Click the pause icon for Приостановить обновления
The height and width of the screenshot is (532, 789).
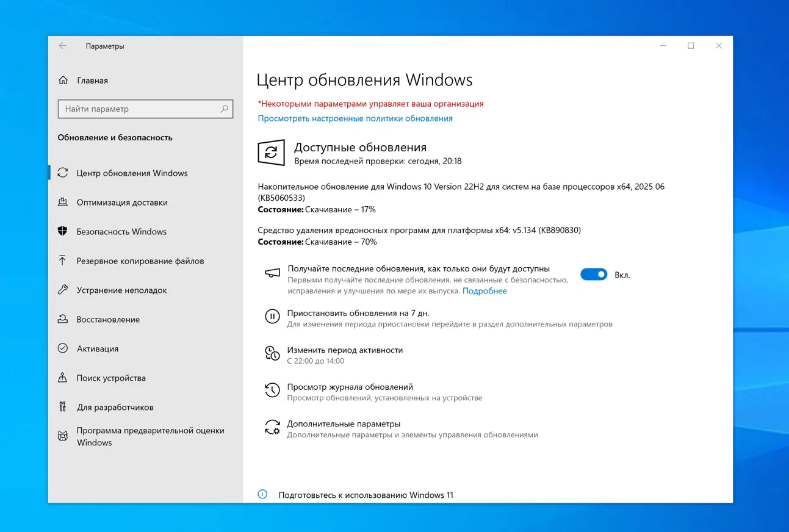point(272,316)
